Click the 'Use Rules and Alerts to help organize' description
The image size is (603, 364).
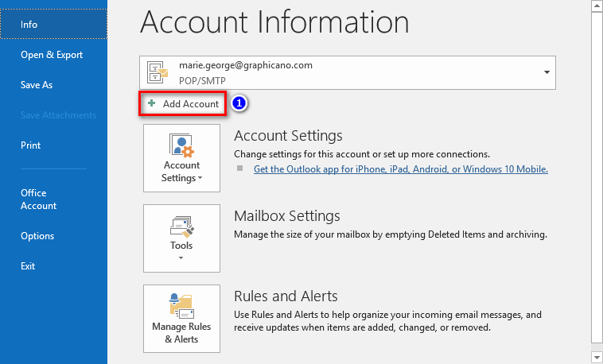[x=387, y=321]
